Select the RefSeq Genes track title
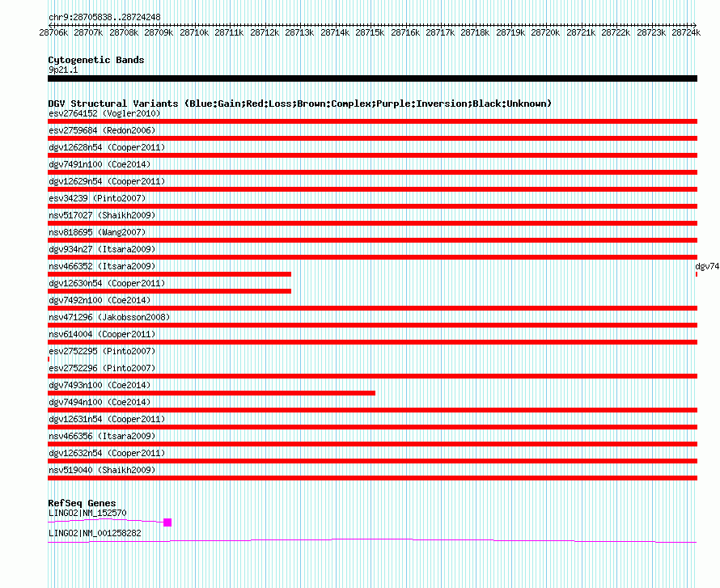The image size is (720, 588). click(x=82, y=503)
